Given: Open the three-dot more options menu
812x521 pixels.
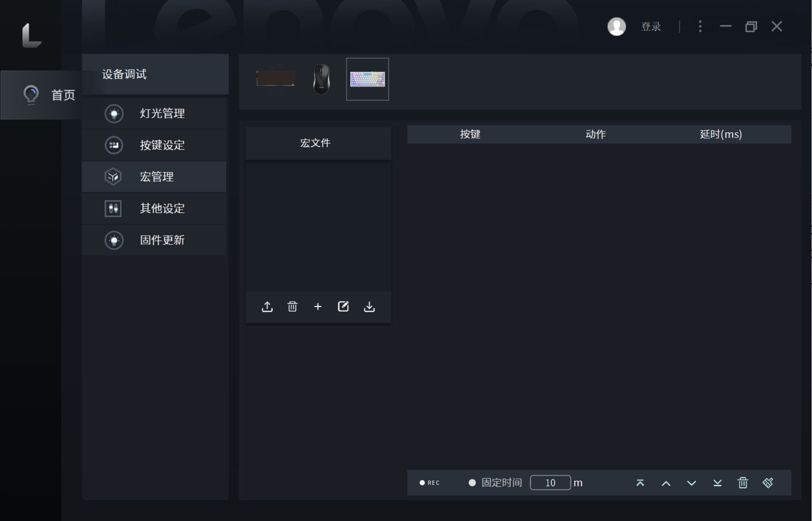Looking at the screenshot, I should (700, 27).
